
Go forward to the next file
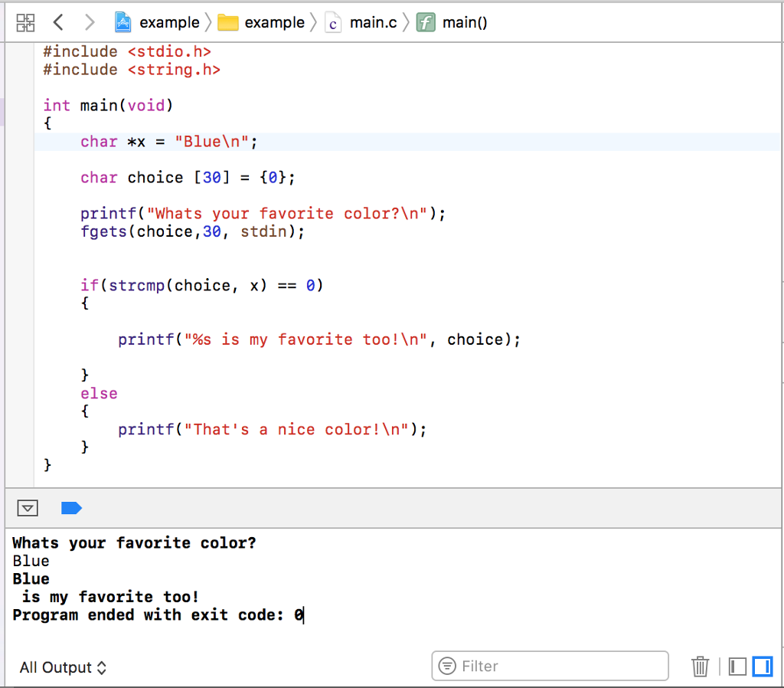tap(90, 22)
